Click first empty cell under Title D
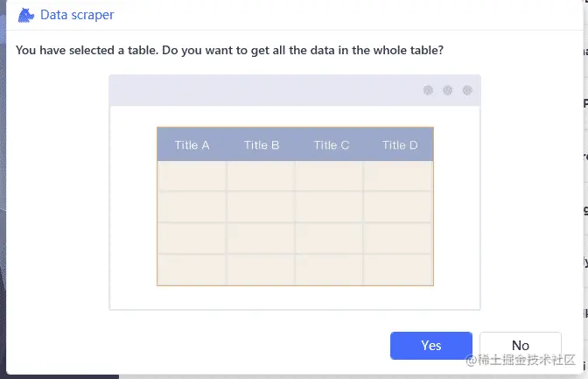This screenshot has width=588, height=379. [x=398, y=176]
